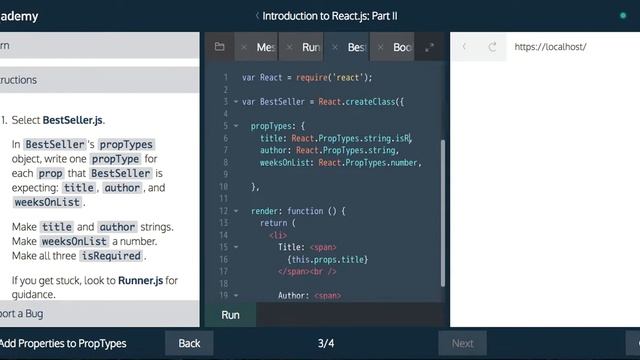Click the code editor vertical scrollbar
640x360 pixels.
point(443,213)
